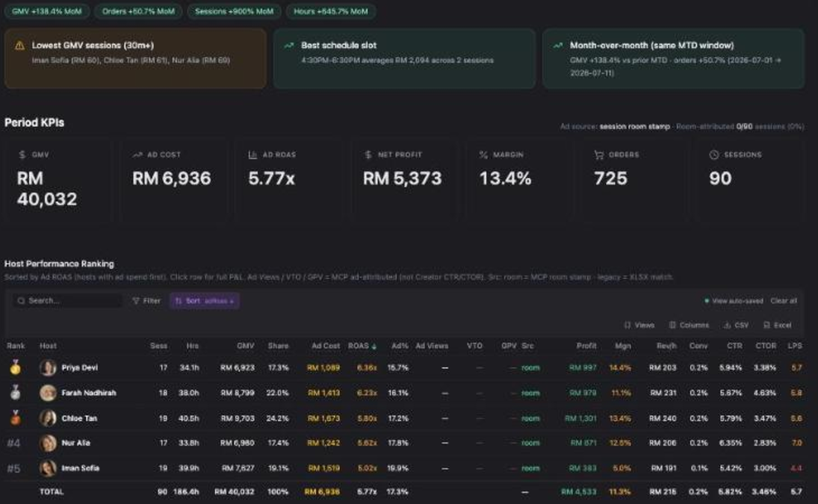Sort by the Ad Cost column header

coord(326,346)
